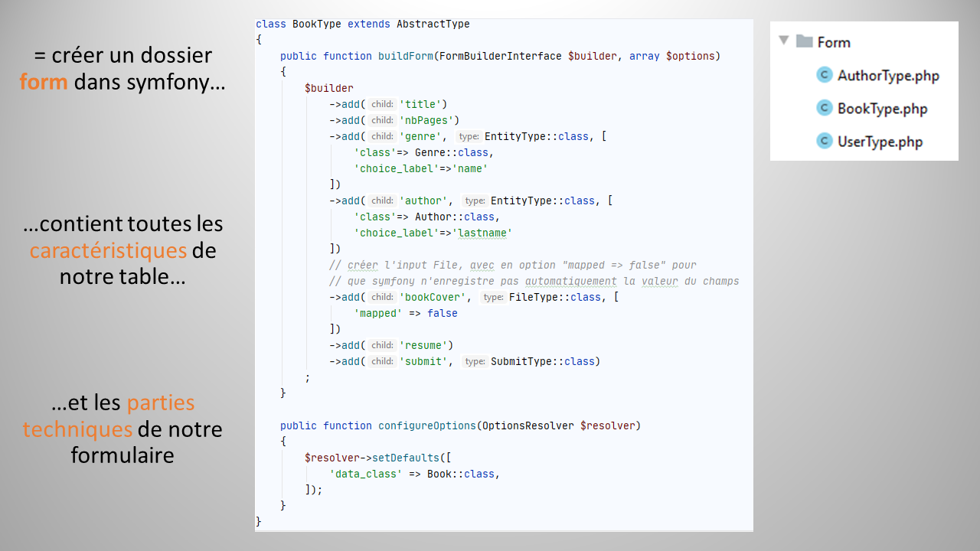Click the C icon next to BookType.php

click(x=825, y=108)
